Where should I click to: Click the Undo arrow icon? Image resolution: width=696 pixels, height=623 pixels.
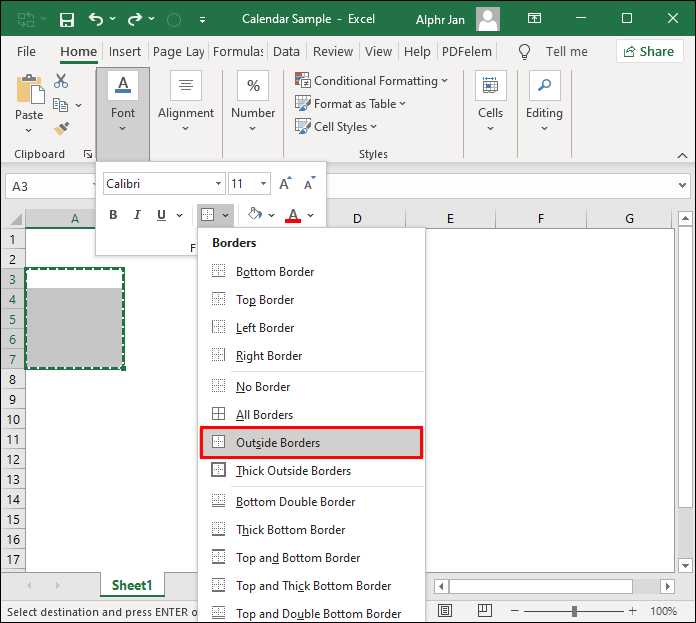(97, 19)
